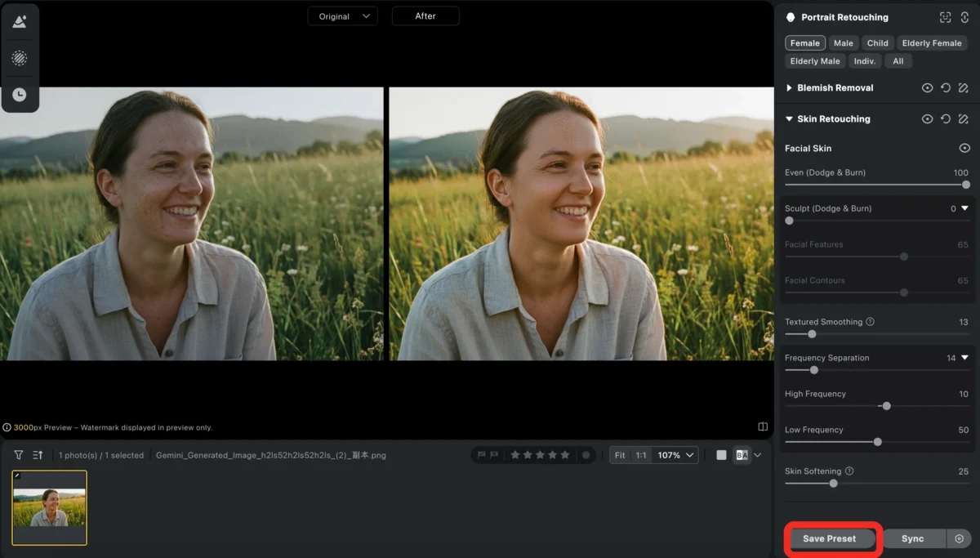Screen dimensions: 980x558
Task: Click the '1 photo(s) / 1 selected' text
Action: (101, 455)
